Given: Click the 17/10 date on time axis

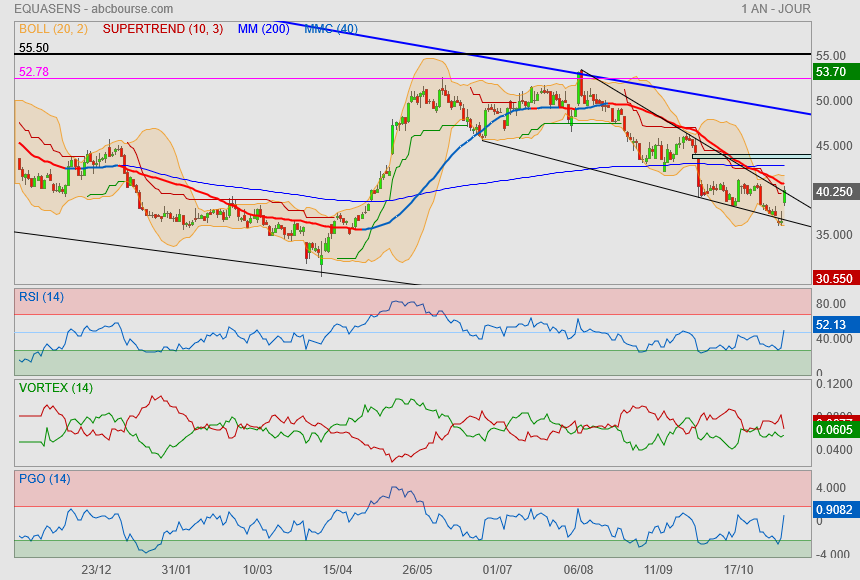Looking at the screenshot, I should click(737, 569).
